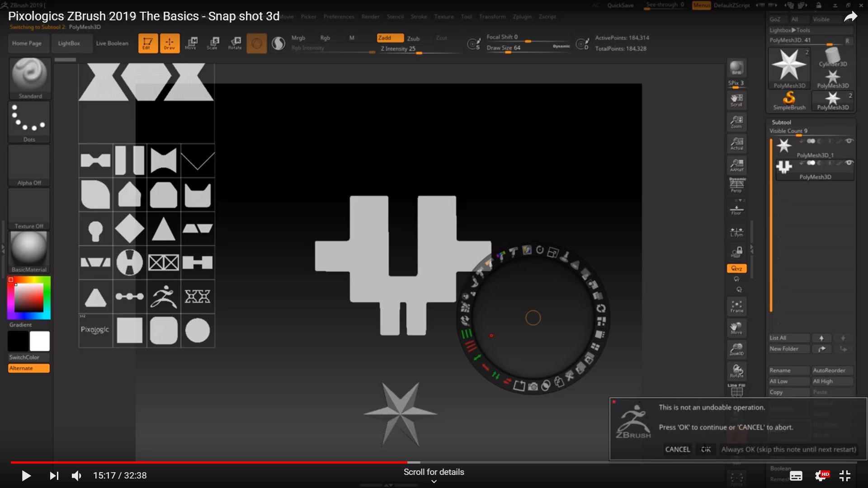Screen dimensions: 868x488
Task: Open the Transform menu
Action: (x=492, y=17)
